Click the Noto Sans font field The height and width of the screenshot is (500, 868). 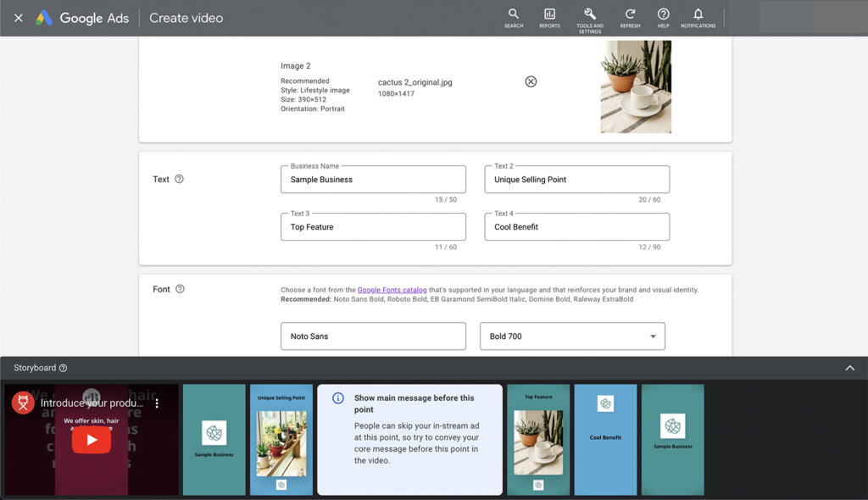[373, 336]
